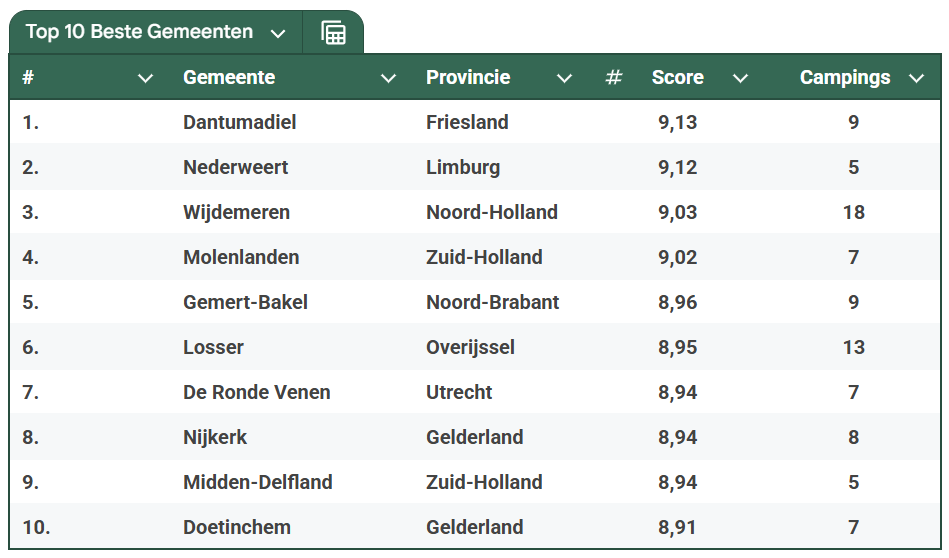This screenshot has height=558, width=949.
Task: Click the hash icon before Score
Action: tap(614, 77)
